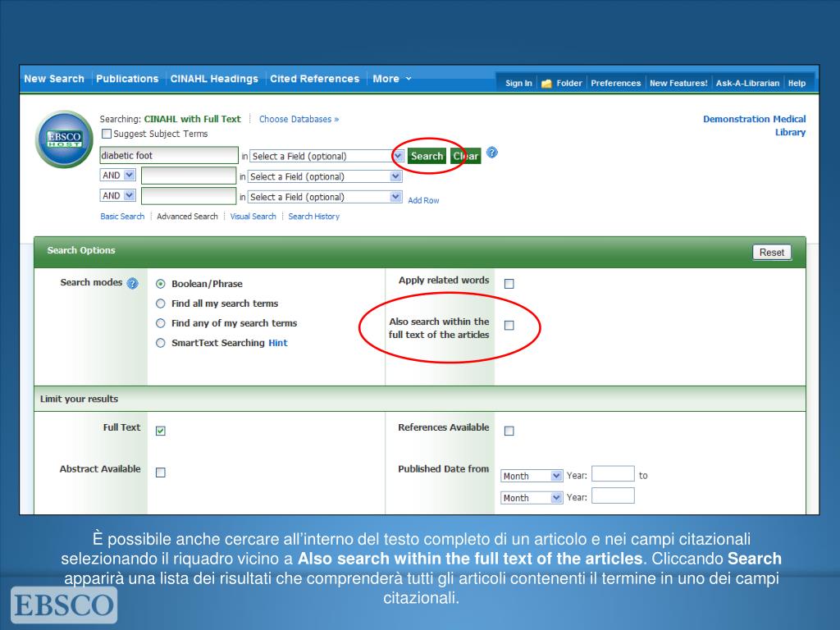Viewport: 840px width, 630px height.
Task: Open second AND operator dropdown
Action: click(x=117, y=195)
